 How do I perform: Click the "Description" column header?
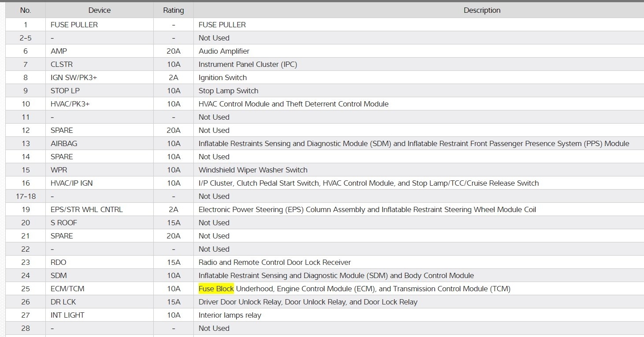482,10
